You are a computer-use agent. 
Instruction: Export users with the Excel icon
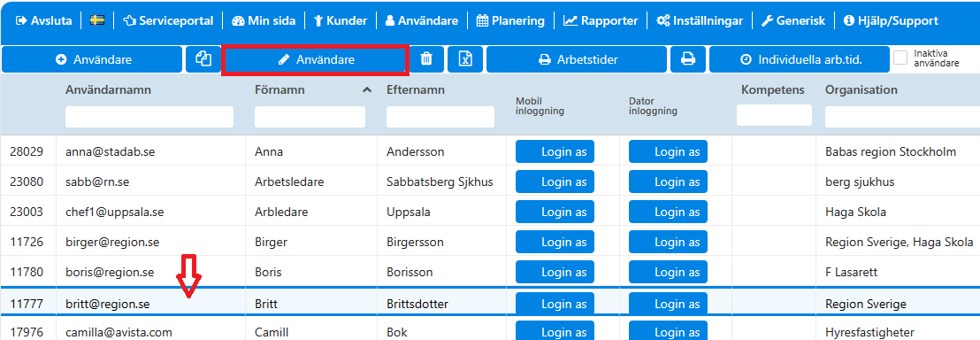(465, 59)
